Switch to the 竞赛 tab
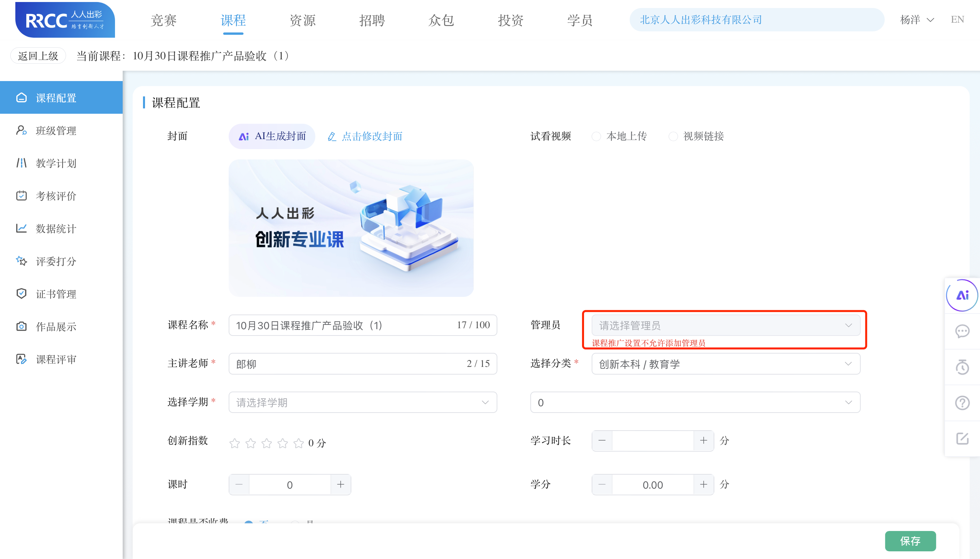Image resolution: width=980 pixels, height=559 pixels. (x=163, y=20)
